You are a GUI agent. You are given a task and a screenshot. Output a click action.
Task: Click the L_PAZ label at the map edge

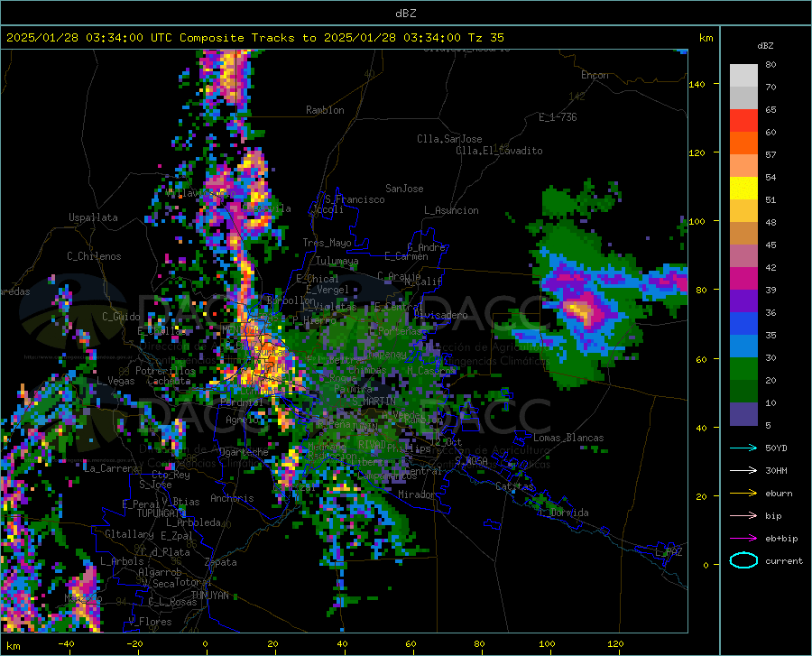click(669, 552)
